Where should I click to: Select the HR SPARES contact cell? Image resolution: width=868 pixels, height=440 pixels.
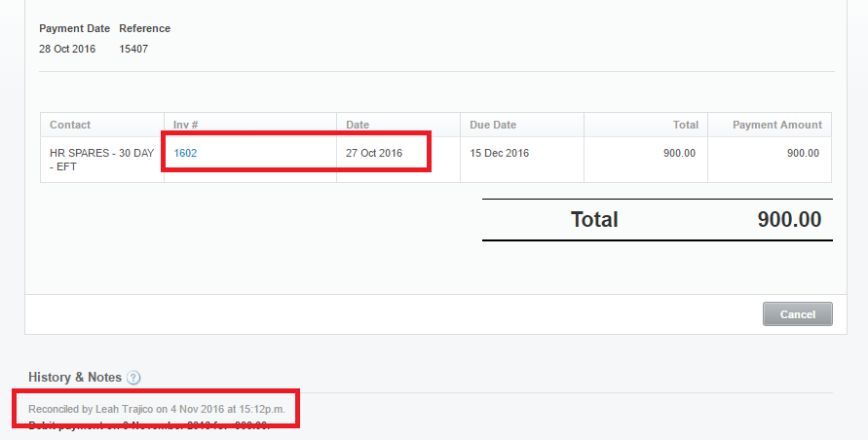(x=101, y=160)
